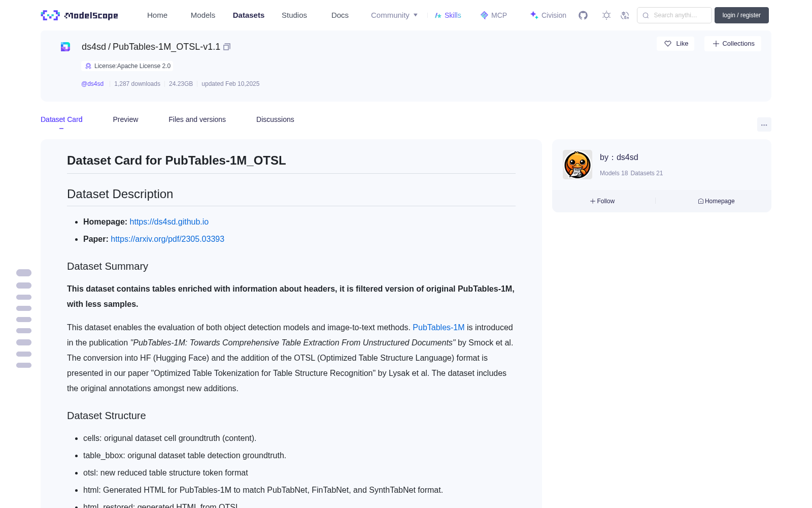This screenshot has height=508, width=812.
Task: Click the ds4sd owner name in the dataset title
Action: [x=94, y=47]
